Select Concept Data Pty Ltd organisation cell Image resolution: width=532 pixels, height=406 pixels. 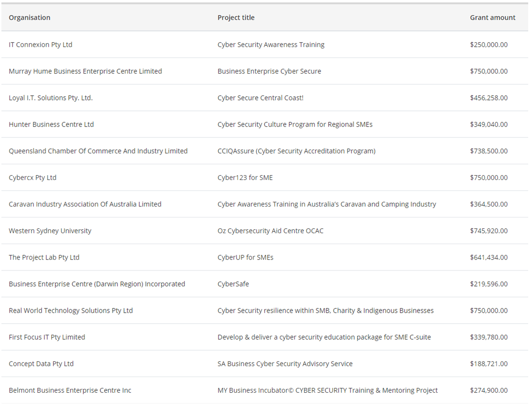(41, 364)
